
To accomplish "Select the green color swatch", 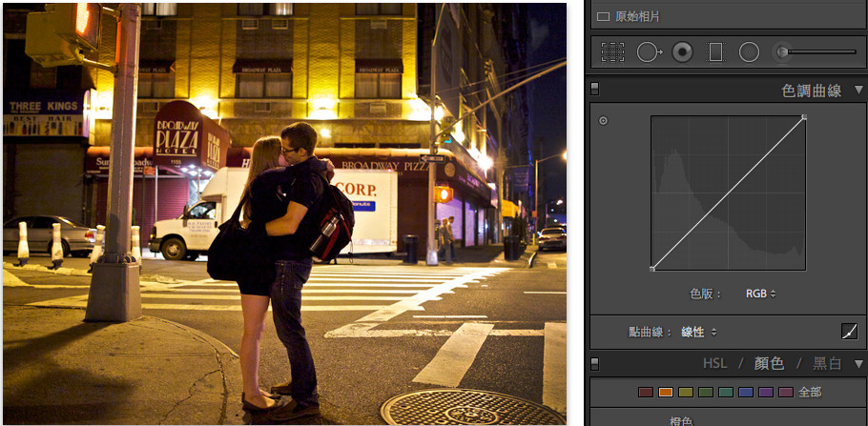I will pyautogui.click(x=705, y=393).
